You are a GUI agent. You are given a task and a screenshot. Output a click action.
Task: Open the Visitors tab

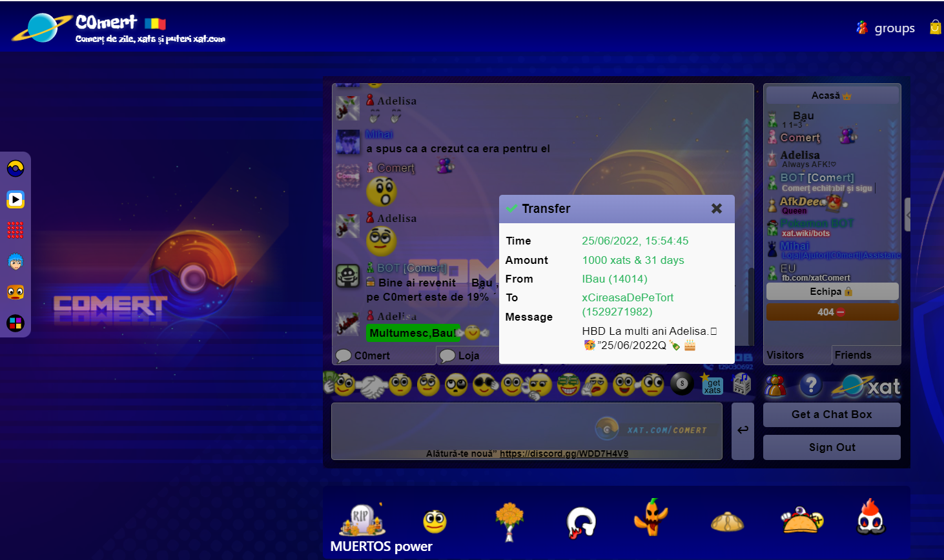[x=797, y=355]
